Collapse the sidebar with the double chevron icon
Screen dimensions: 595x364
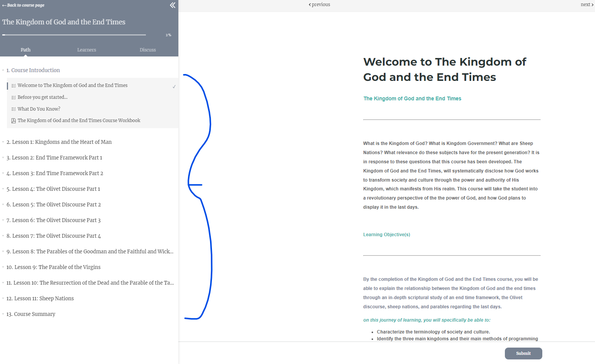click(x=173, y=5)
